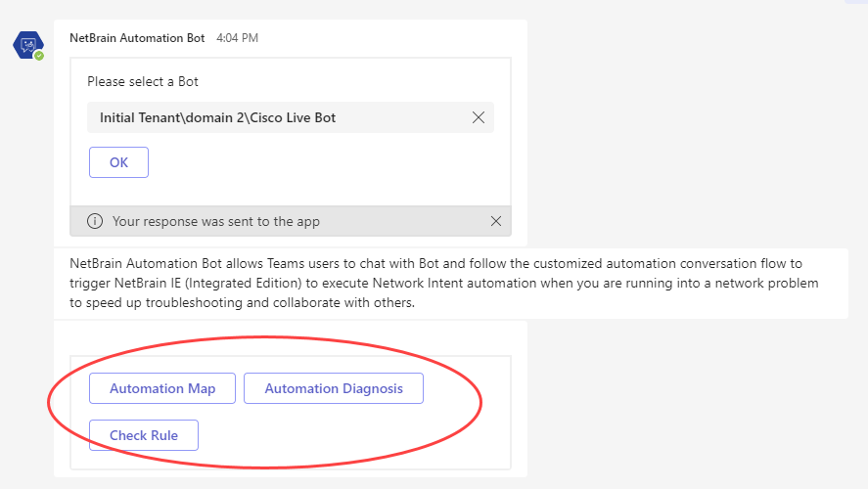This screenshot has height=489, width=868.
Task: Click the Automation Map button
Action: click(161, 388)
